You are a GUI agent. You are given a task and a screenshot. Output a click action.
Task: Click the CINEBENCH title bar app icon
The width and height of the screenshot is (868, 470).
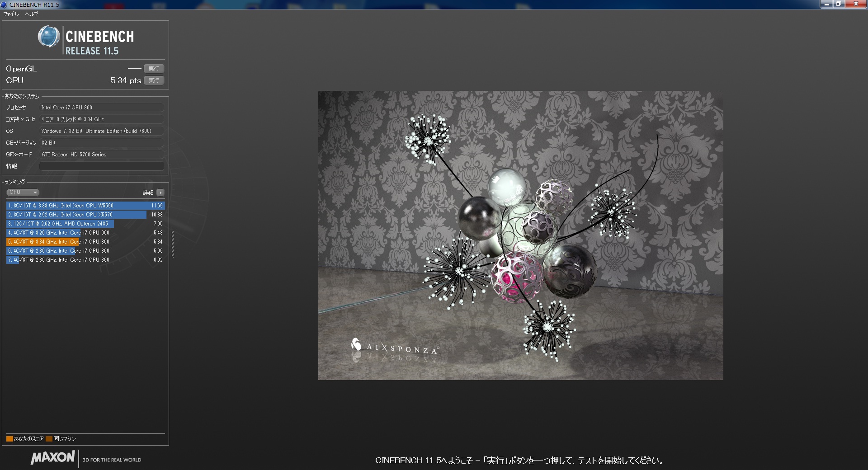5,5
